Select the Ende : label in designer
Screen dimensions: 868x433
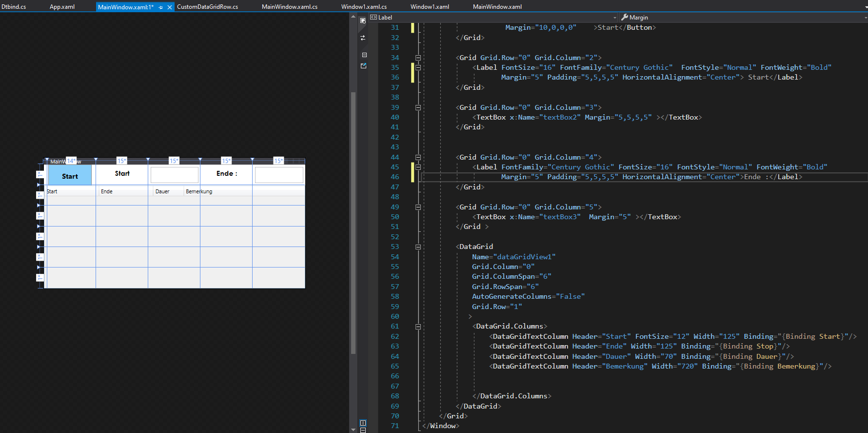226,174
